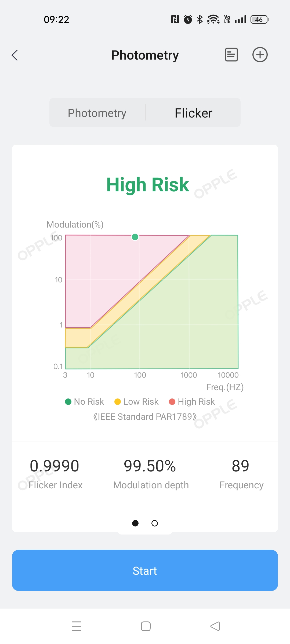Tap the add plus circle icon
This screenshot has height=644, width=290.
click(260, 55)
